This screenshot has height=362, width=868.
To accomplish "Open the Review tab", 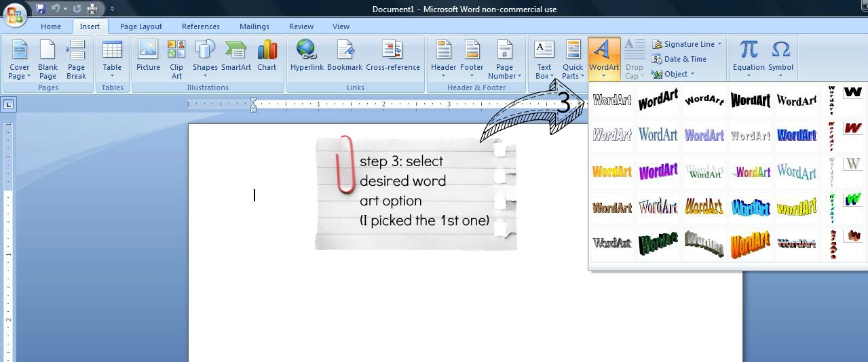I will tap(301, 26).
